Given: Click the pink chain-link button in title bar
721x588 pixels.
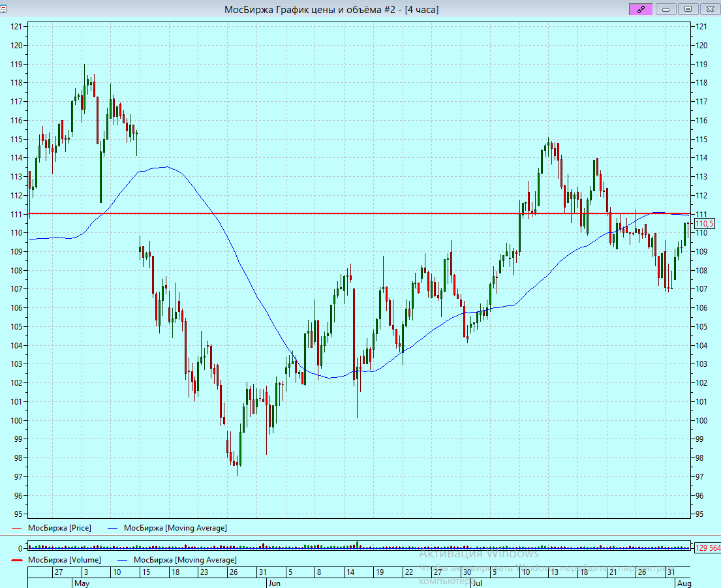Looking at the screenshot, I should 641,8.
